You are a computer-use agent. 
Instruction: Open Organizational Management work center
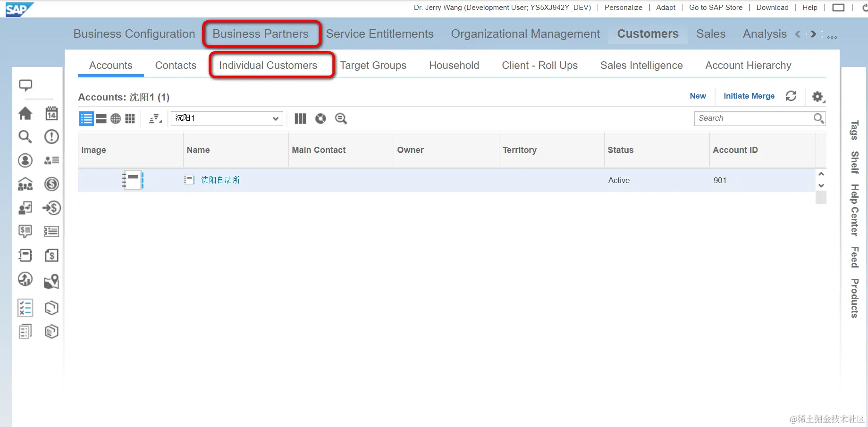pyautogui.click(x=525, y=34)
